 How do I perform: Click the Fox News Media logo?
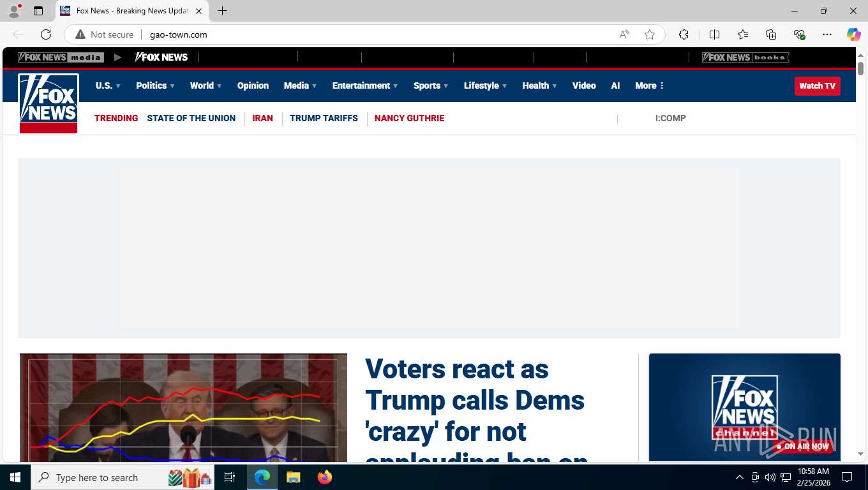(x=61, y=57)
